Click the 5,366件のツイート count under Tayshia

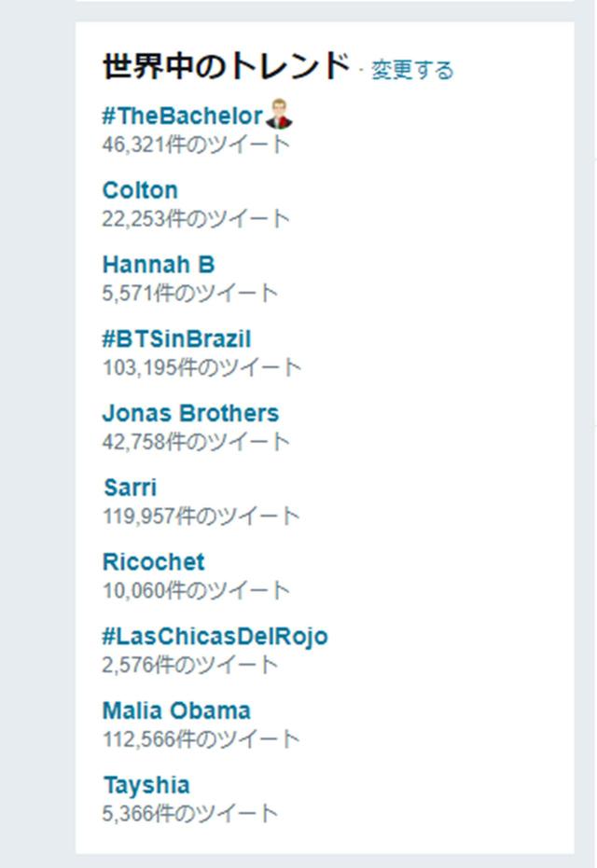pyautogui.click(x=190, y=814)
